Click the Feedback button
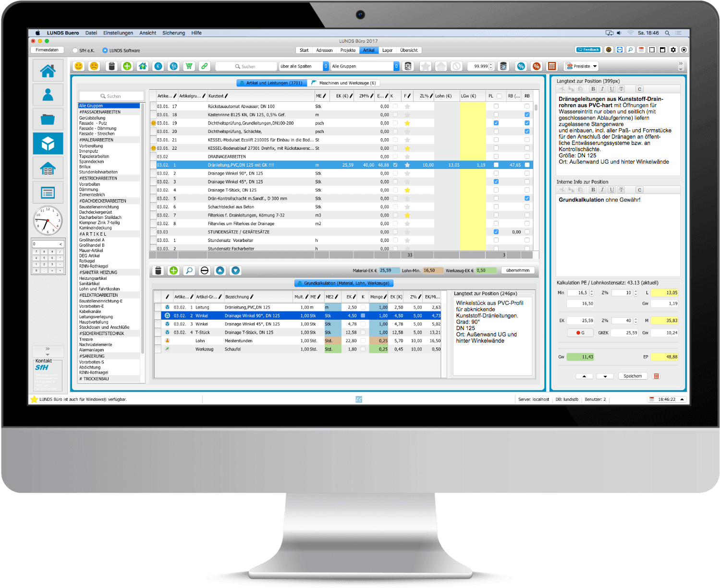The width and height of the screenshot is (720, 588). [588, 50]
